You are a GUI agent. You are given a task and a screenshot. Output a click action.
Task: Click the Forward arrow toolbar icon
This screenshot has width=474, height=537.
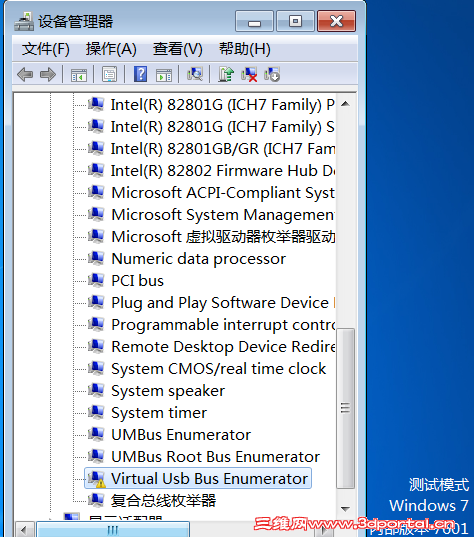click(x=48, y=74)
